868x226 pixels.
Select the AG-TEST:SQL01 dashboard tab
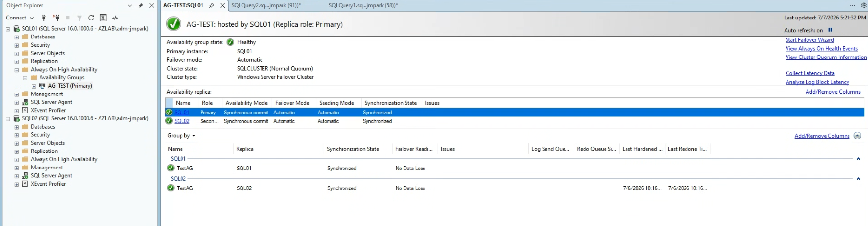(183, 5)
